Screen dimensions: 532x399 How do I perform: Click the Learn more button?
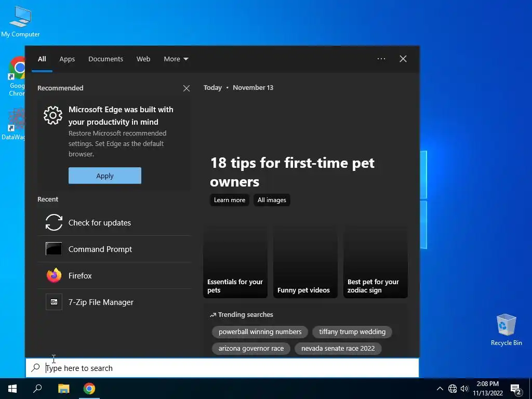[230, 200]
